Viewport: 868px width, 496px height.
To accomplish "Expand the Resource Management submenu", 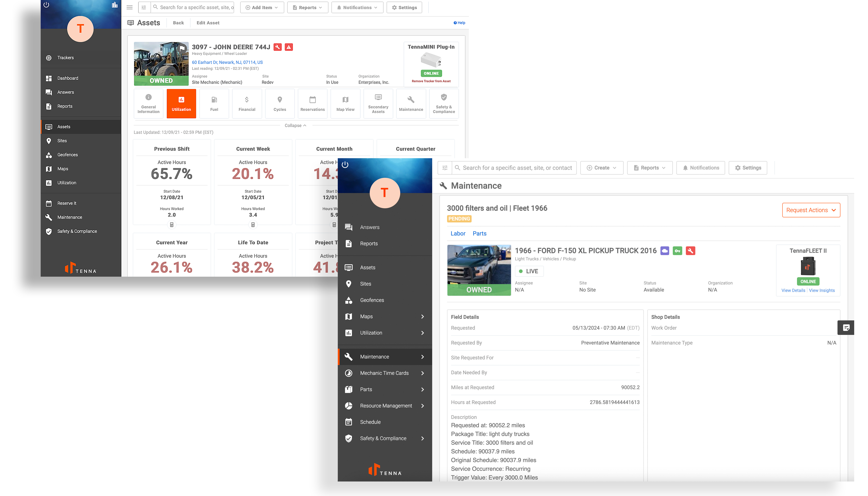I will [x=423, y=406].
